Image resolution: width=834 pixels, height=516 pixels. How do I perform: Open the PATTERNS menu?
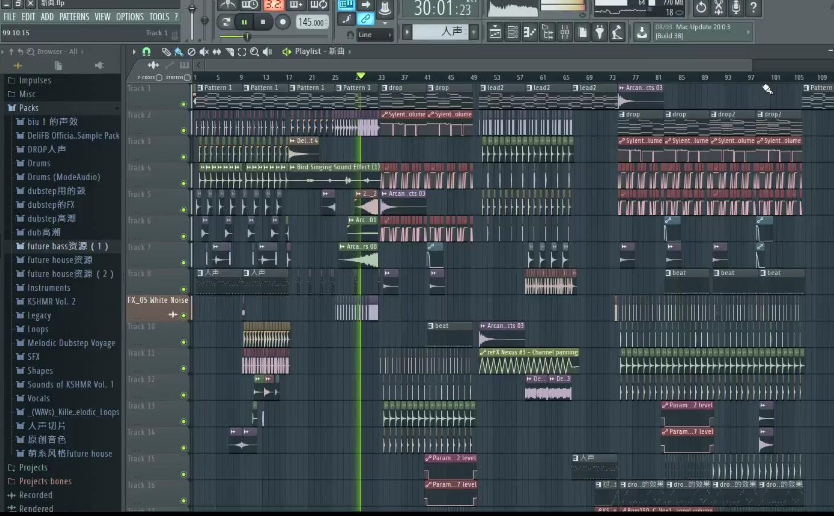pyautogui.click(x=74, y=17)
